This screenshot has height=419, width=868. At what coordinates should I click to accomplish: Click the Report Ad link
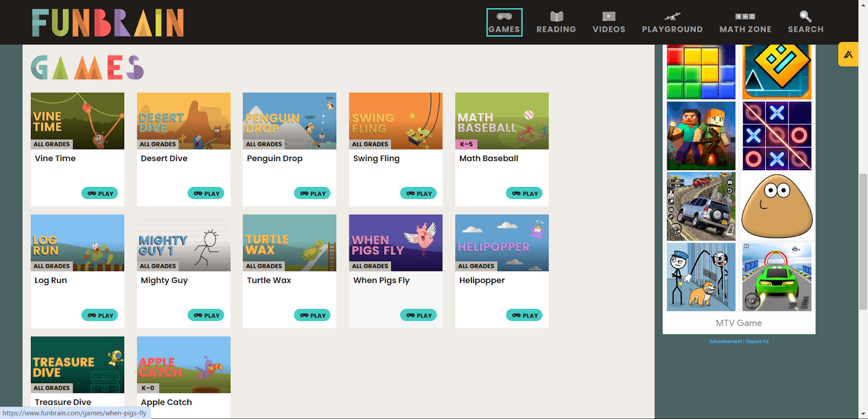pos(757,341)
